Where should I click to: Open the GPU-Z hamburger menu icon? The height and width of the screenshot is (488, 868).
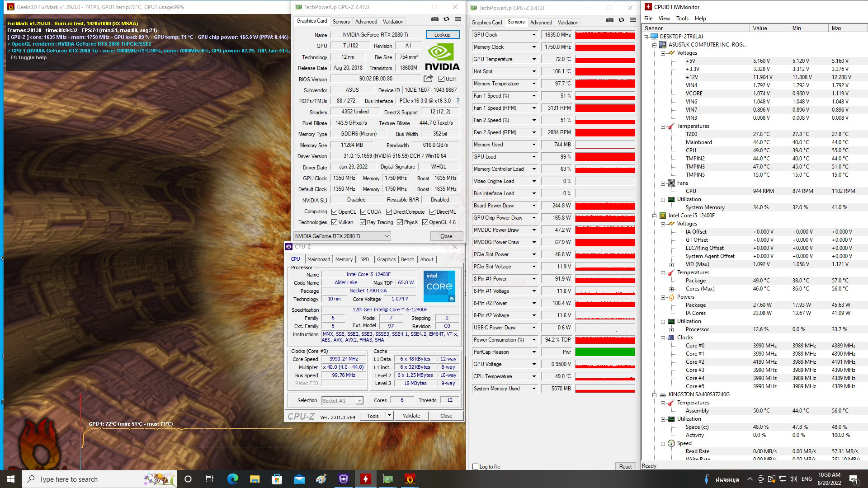tap(458, 19)
